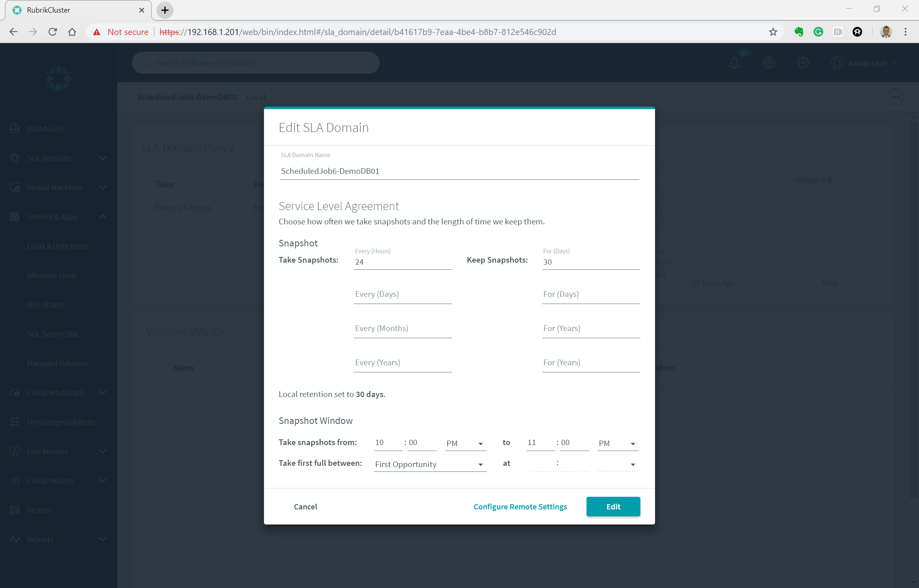The height and width of the screenshot is (588, 919).
Task: Expand the Admin User menu
Action: pyautogui.click(x=867, y=63)
